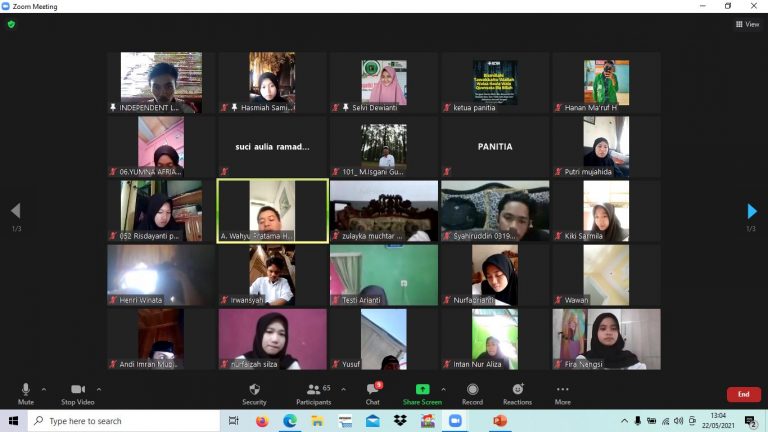
Task: Expand participants options arrow next to count
Action: click(x=343, y=389)
